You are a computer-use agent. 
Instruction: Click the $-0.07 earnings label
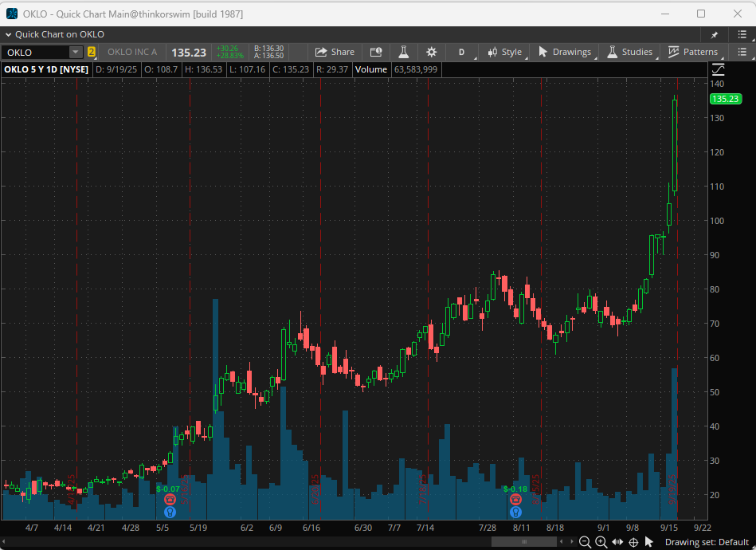168,489
